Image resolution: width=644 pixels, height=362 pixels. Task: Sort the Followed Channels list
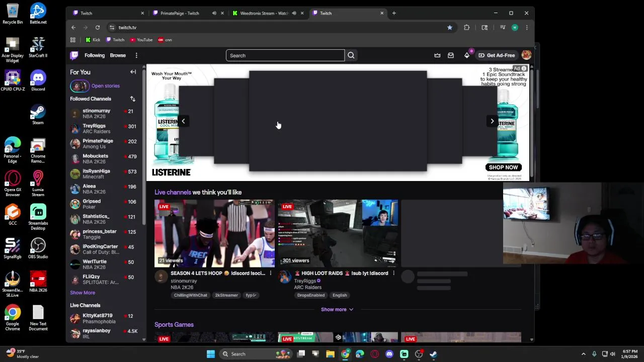[133, 99]
